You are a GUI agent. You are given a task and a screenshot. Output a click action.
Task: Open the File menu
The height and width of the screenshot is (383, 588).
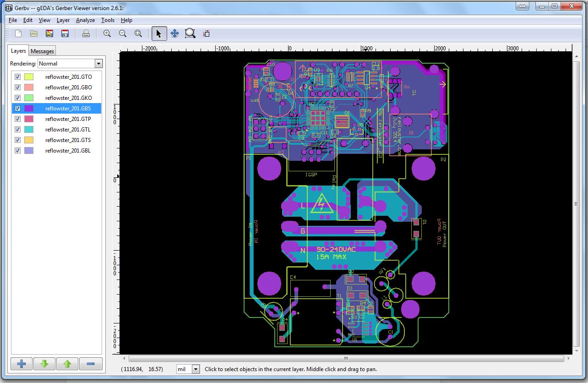tap(12, 20)
